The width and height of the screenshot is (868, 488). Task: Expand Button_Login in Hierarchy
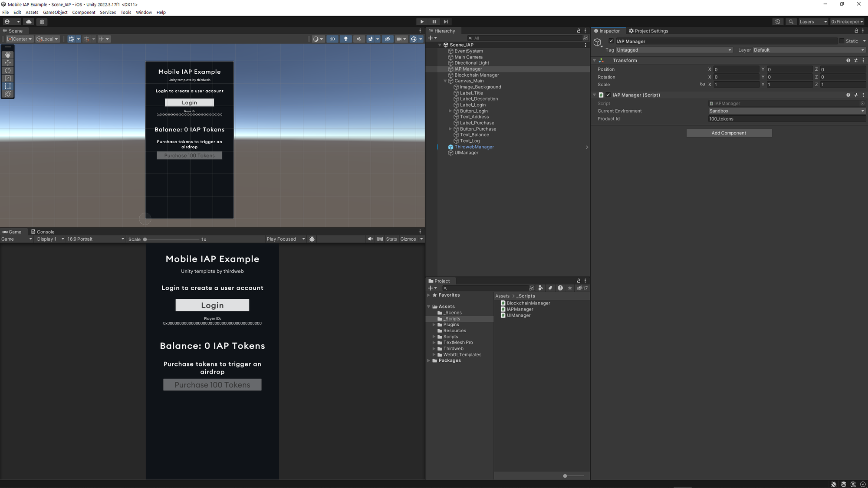[x=450, y=111]
